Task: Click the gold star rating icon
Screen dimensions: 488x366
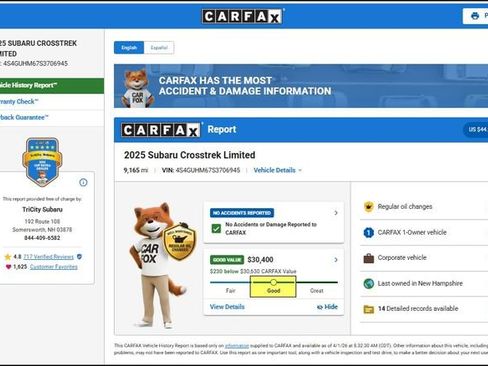Action: [x=8, y=257]
